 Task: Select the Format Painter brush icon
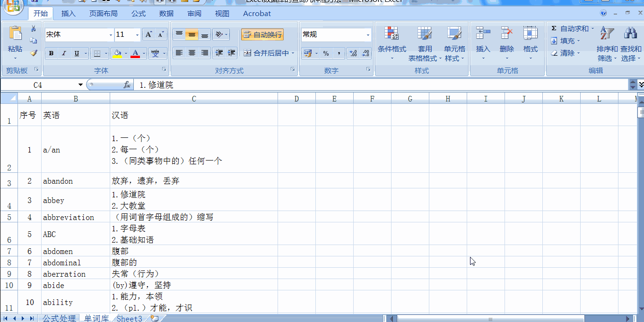[x=34, y=53]
